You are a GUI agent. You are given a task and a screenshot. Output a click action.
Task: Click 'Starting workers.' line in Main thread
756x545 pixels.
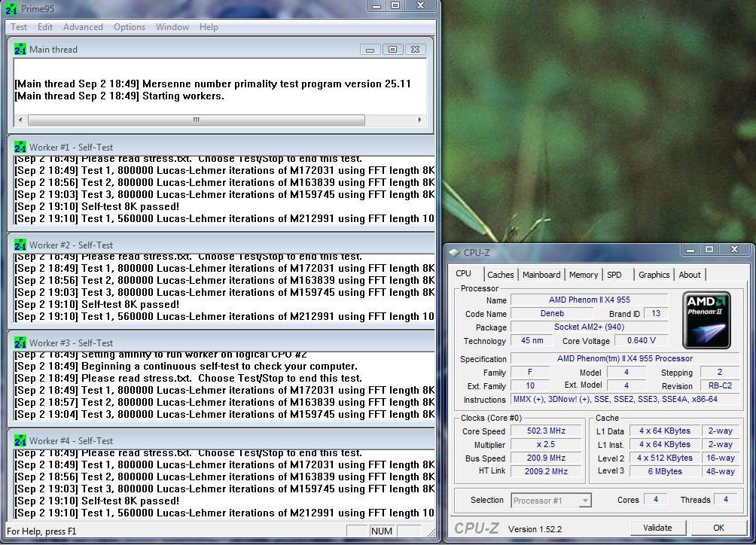point(120,96)
